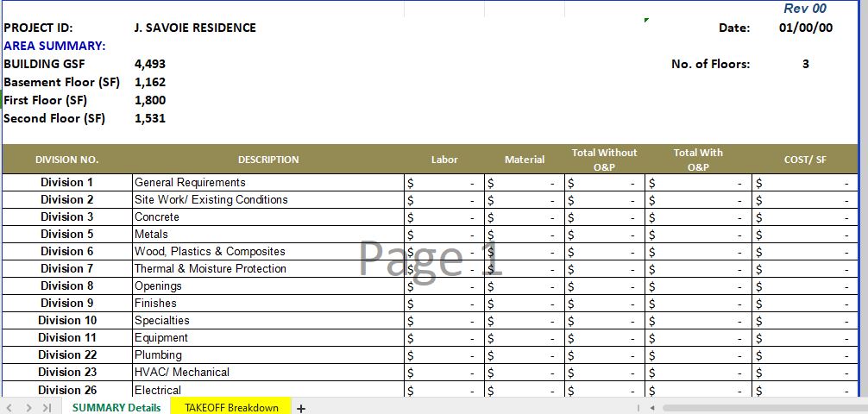Select the J. SAVOIE RESIDENCE cell
This screenshot has width=868, height=414.
pyautogui.click(x=195, y=28)
